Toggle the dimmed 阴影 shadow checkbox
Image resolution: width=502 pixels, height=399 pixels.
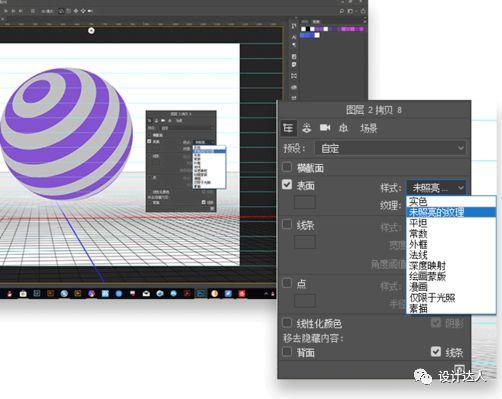[x=436, y=322]
